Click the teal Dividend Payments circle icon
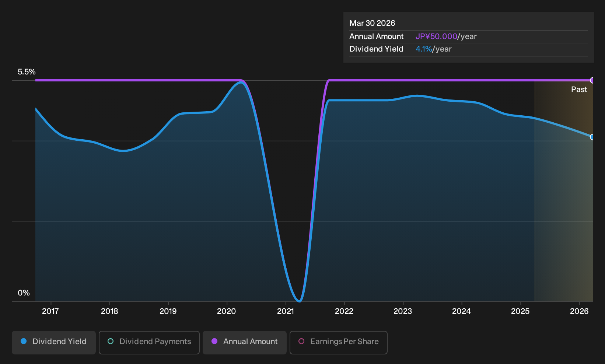 click(x=111, y=342)
